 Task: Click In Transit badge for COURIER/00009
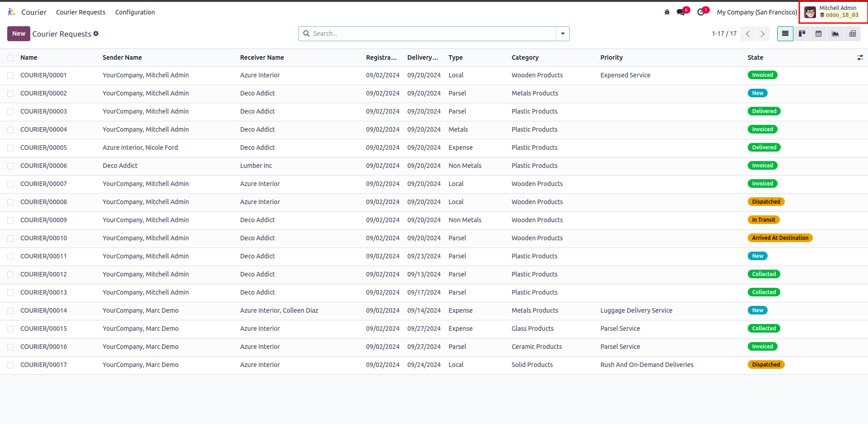click(x=764, y=220)
